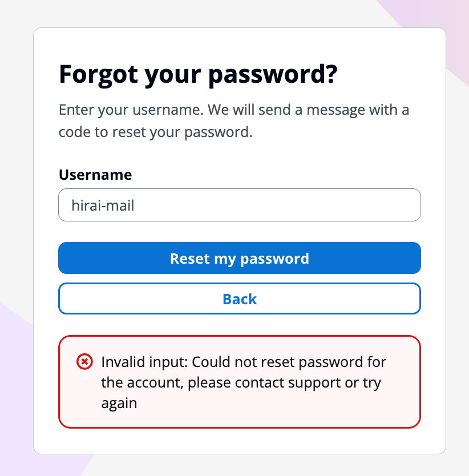Click the red error X icon
This screenshot has width=469, height=476.
click(x=84, y=361)
